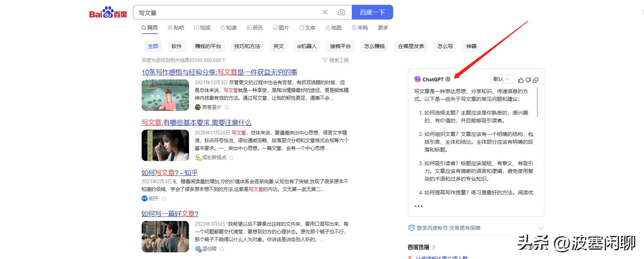The image size is (644, 259).
Task: Clear the search box with the X icon
Action: 325,12
